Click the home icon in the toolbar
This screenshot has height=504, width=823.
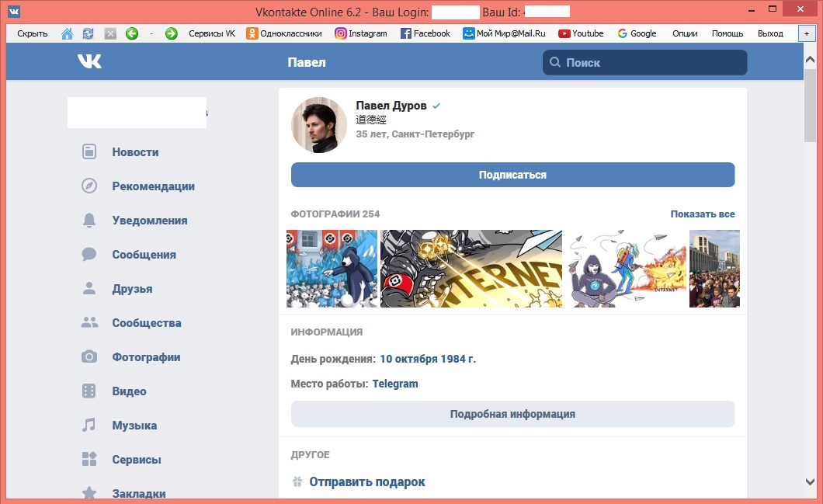[68, 33]
